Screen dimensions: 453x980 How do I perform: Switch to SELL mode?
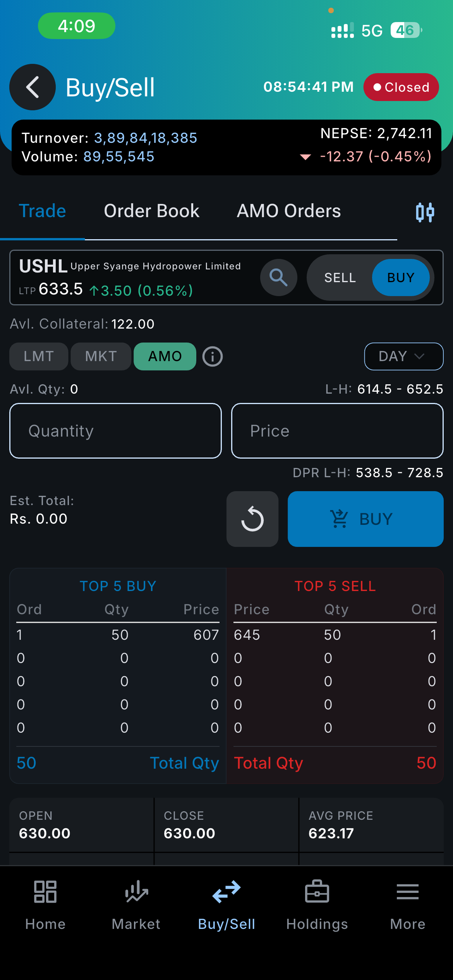coord(340,278)
